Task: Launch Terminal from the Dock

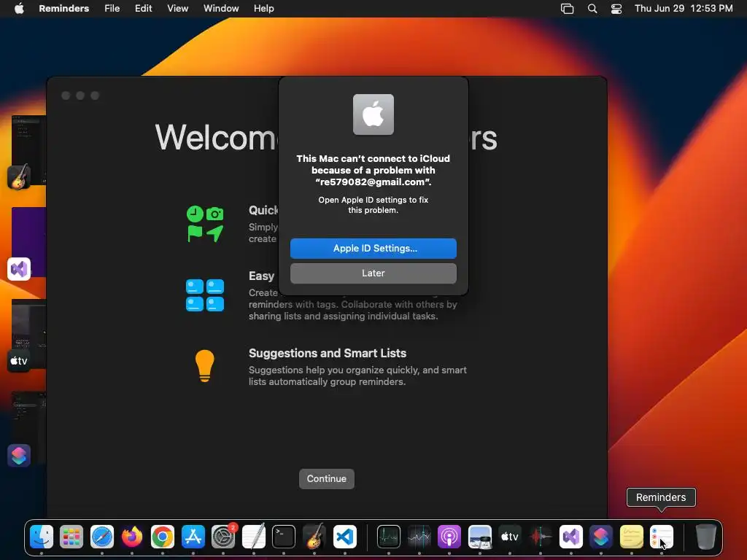Action: [x=284, y=537]
